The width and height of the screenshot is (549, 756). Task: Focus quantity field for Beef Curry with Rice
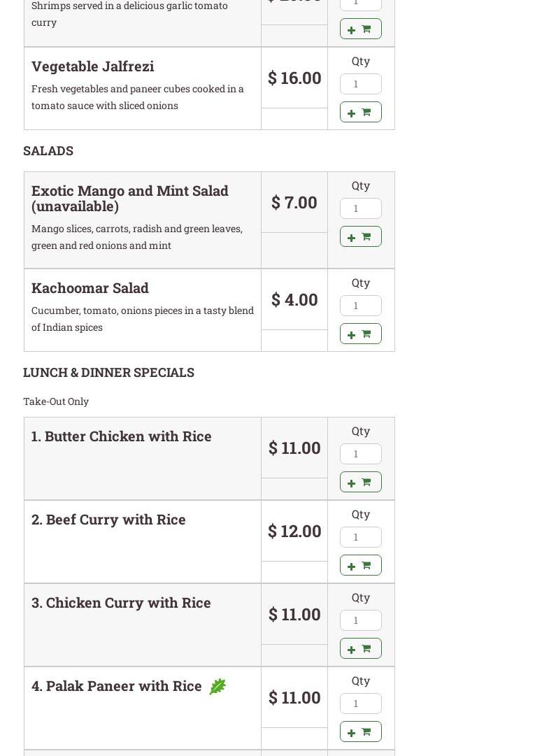point(360,537)
